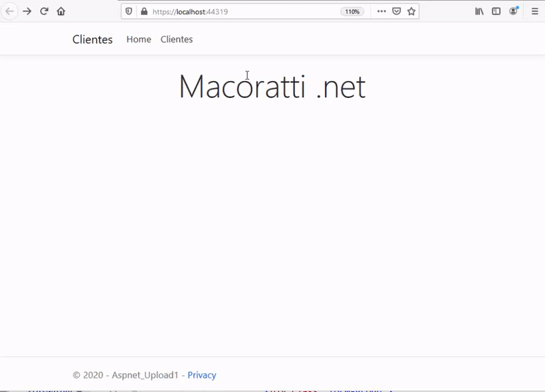
Task: Open the Clientes navigation menu item
Action: (x=176, y=39)
